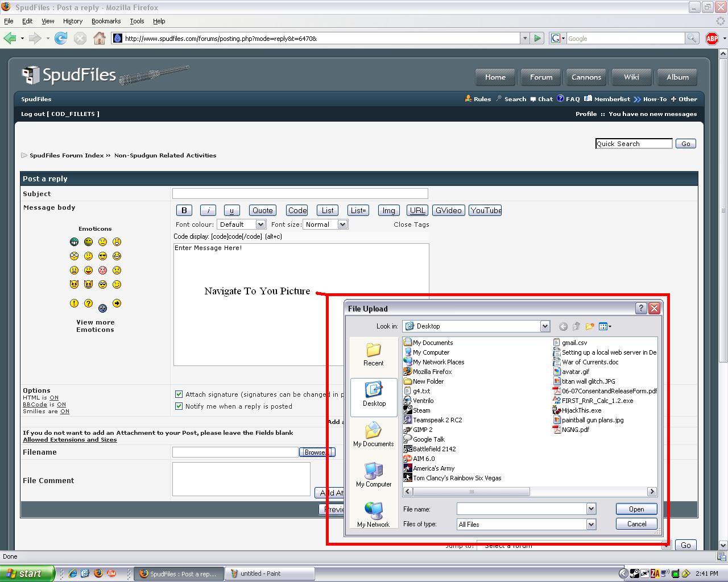Toggle the Attach signature checkbox
The height and width of the screenshot is (582, 728).
click(x=179, y=394)
